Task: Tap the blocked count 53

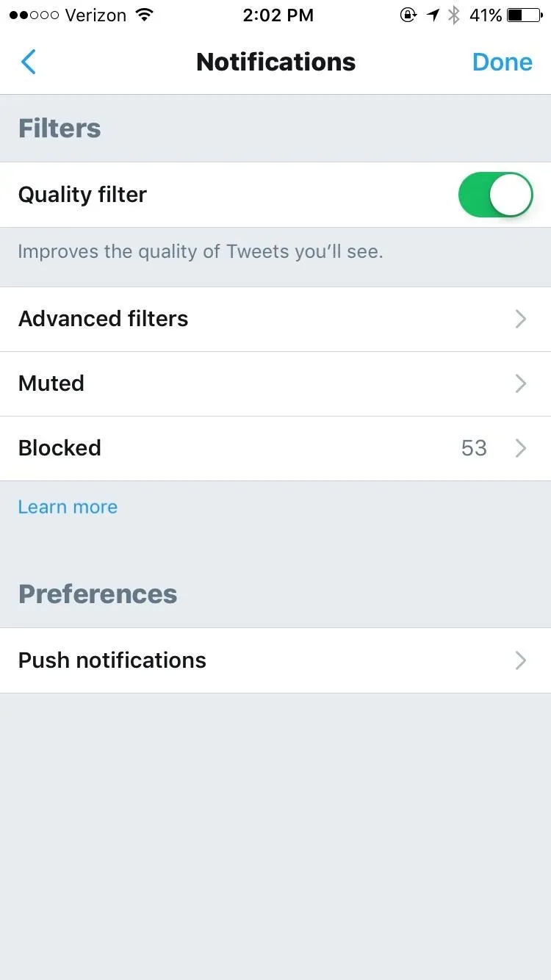Action: (x=474, y=448)
